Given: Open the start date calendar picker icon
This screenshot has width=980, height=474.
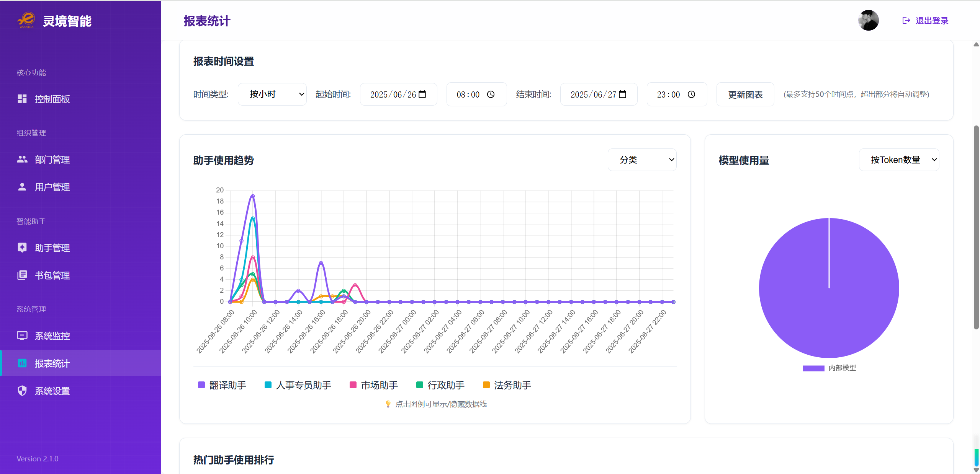Looking at the screenshot, I should [422, 94].
